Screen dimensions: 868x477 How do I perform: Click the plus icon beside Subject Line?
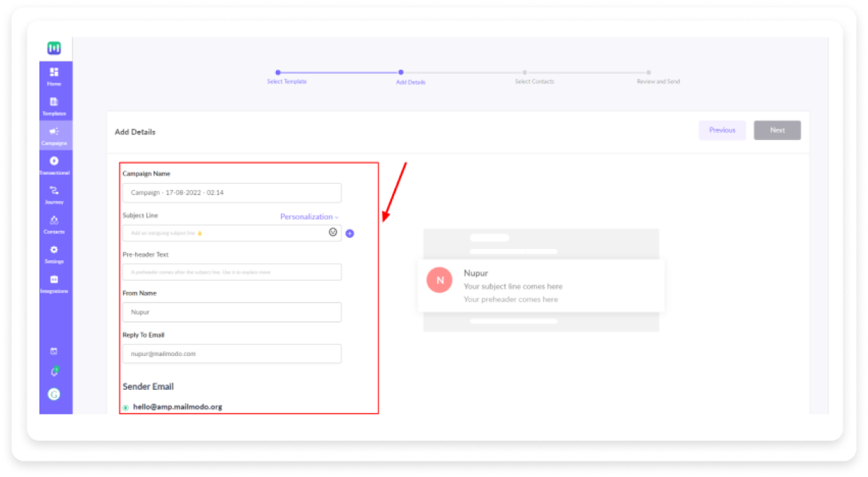[x=350, y=234]
